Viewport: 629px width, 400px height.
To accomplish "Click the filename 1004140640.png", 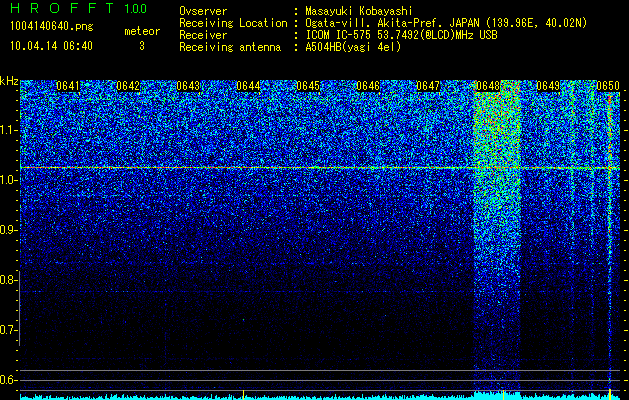I will (51, 27).
